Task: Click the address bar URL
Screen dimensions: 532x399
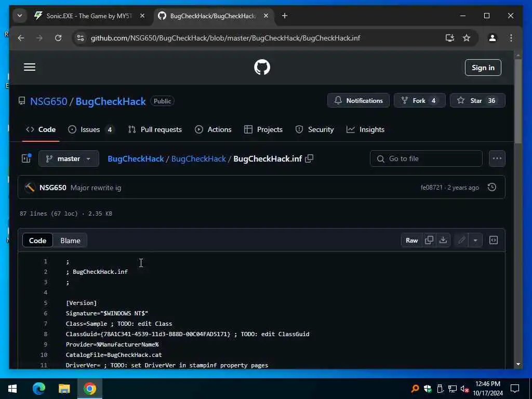Action: coord(225,38)
